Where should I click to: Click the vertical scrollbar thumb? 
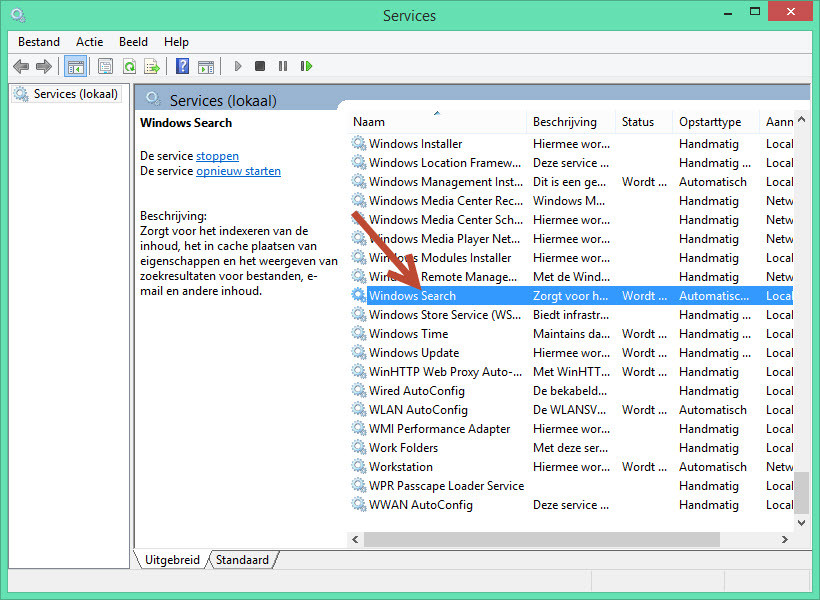801,492
